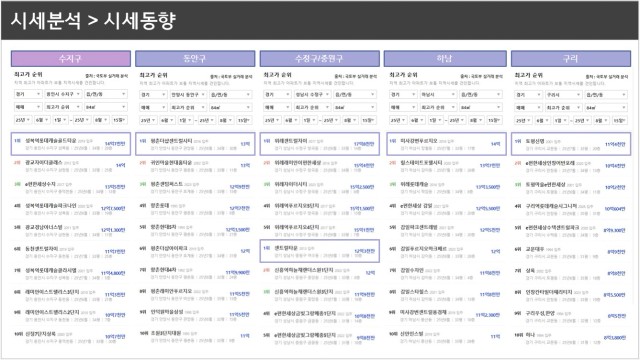Open the 84㎡ area dropdown in 수정구/중원구 panel
Image resolution: width=640 pixels, height=360 pixels.
(355, 107)
